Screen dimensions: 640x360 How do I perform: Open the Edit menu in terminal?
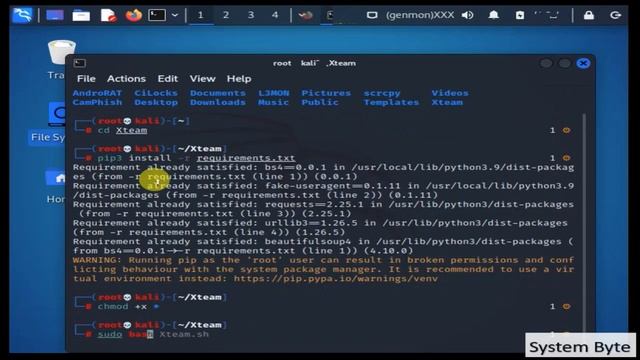(168, 78)
